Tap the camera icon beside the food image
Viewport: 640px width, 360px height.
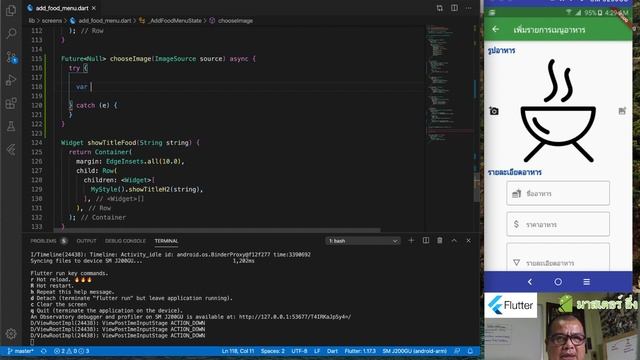pos(494,111)
